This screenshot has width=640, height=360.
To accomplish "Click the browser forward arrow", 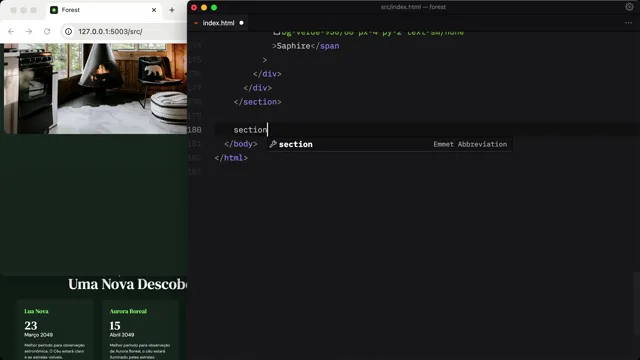I will click(x=29, y=31).
